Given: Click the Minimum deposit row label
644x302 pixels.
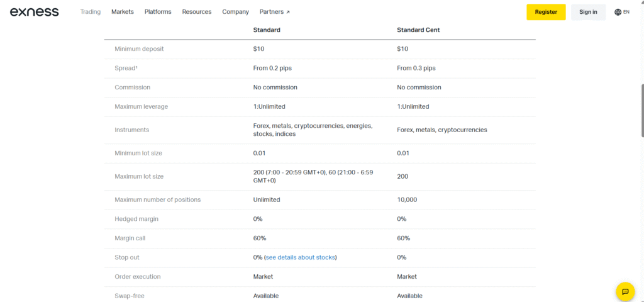Looking at the screenshot, I should (x=139, y=49).
